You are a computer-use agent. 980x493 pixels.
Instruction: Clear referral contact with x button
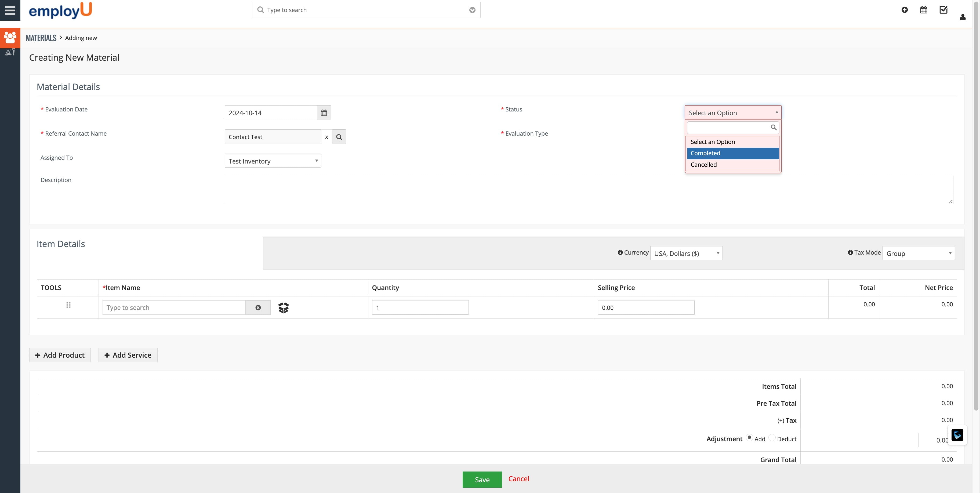click(326, 137)
